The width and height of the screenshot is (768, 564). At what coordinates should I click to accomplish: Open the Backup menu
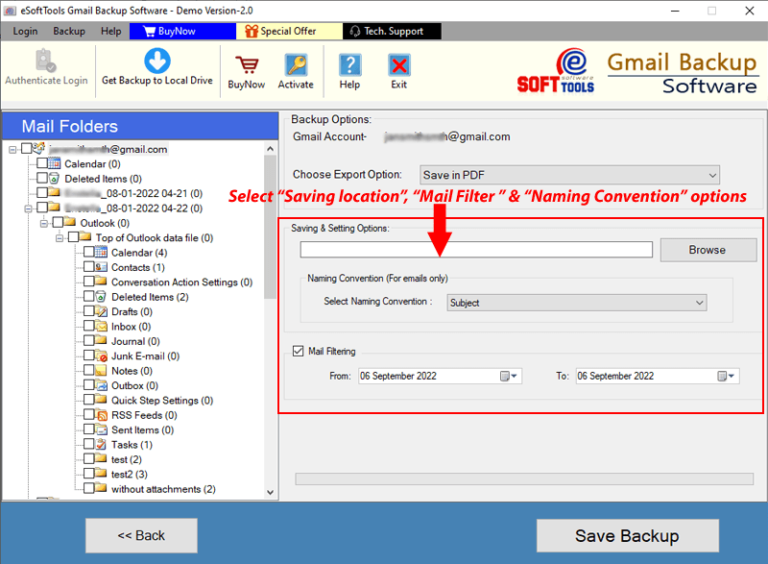coord(69,31)
